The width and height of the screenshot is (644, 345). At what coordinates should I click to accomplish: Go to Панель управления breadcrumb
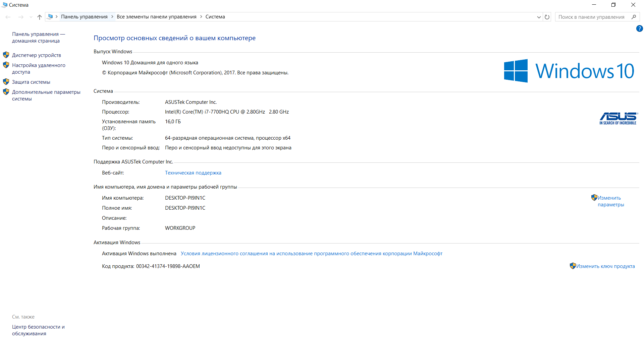pyautogui.click(x=84, y=17)
